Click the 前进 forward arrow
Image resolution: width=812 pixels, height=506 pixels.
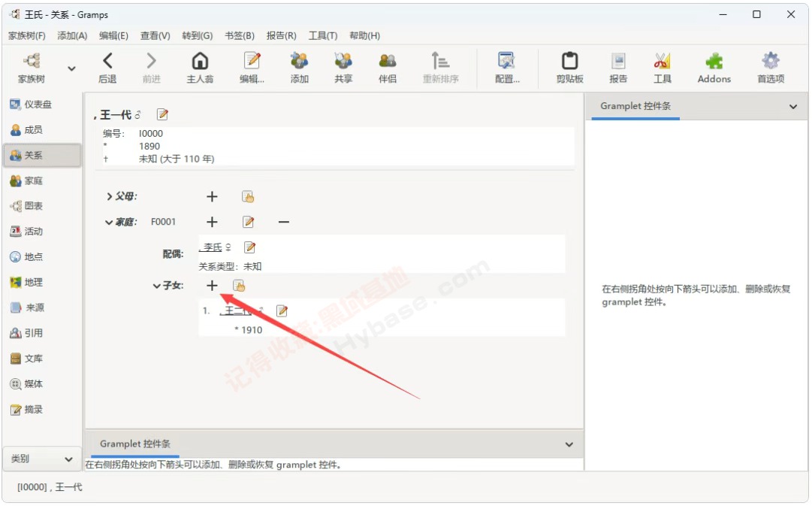pyautogui.click(x=151, y=68)
